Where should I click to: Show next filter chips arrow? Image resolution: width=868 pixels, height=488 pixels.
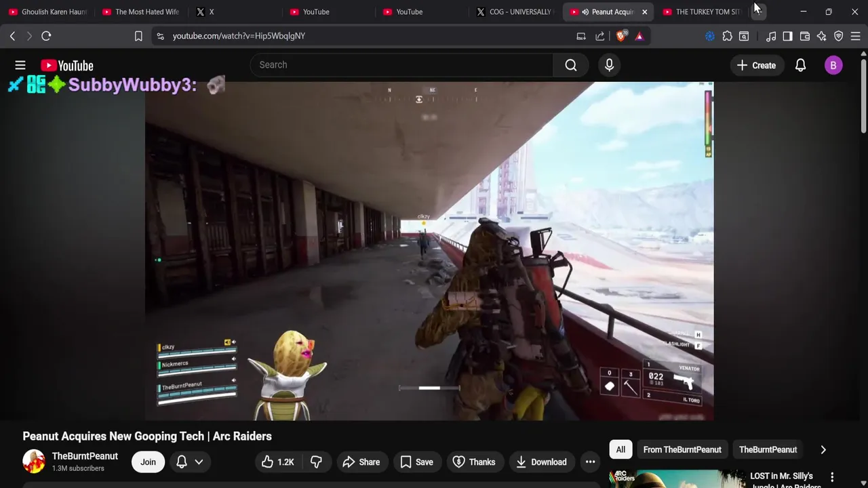pos(823,449)
